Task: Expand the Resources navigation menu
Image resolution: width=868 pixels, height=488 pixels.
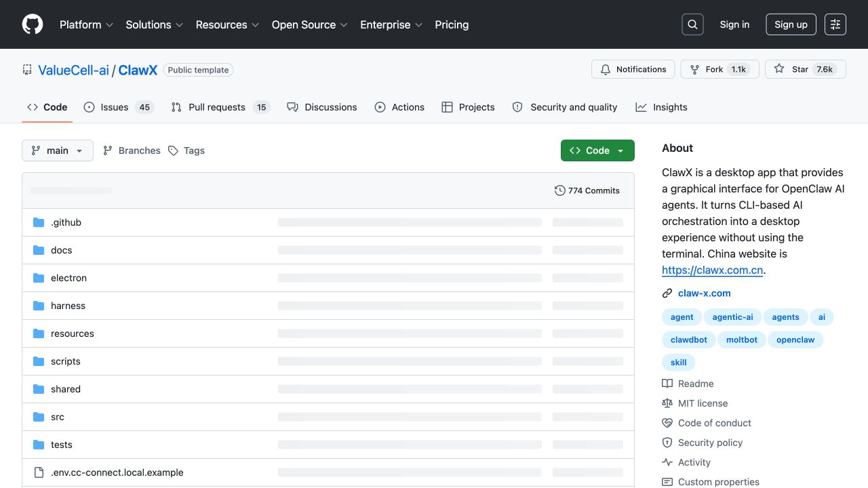Action: (227, 24)
